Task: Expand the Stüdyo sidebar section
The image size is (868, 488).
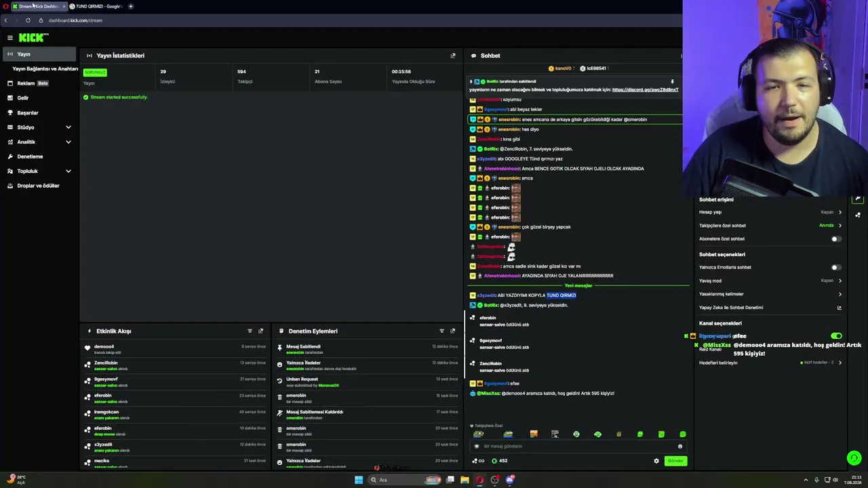Action: [x=68, y=127]
